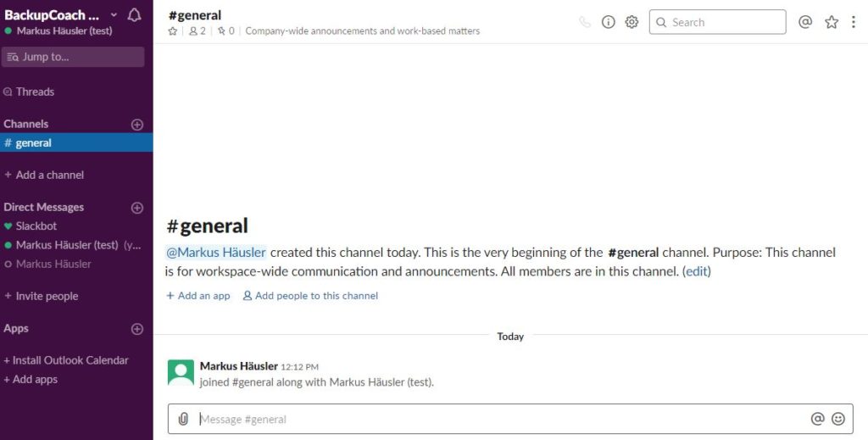Open mentions and reactions @ icon
The image size is (868, 440).
coord(805,22)
